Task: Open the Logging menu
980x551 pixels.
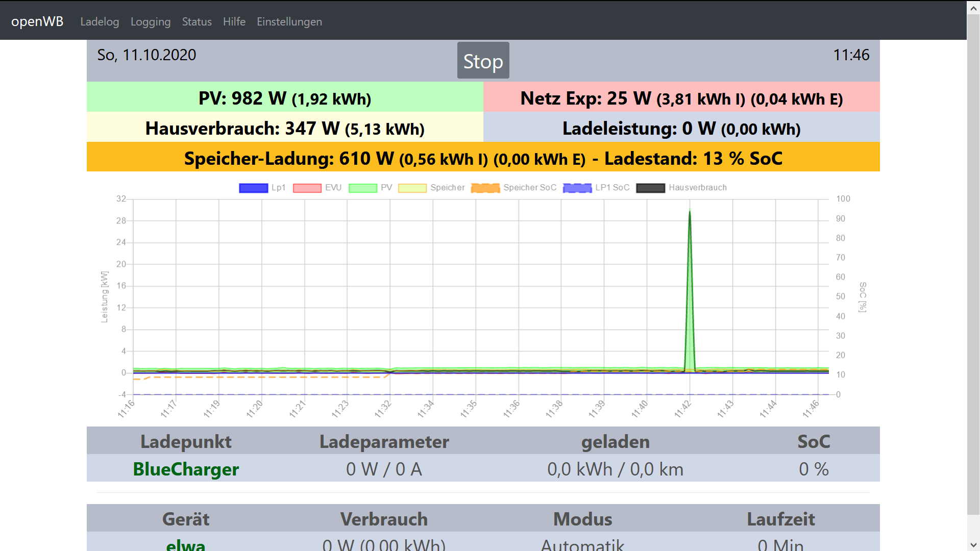Action: (x=151, y=21)
